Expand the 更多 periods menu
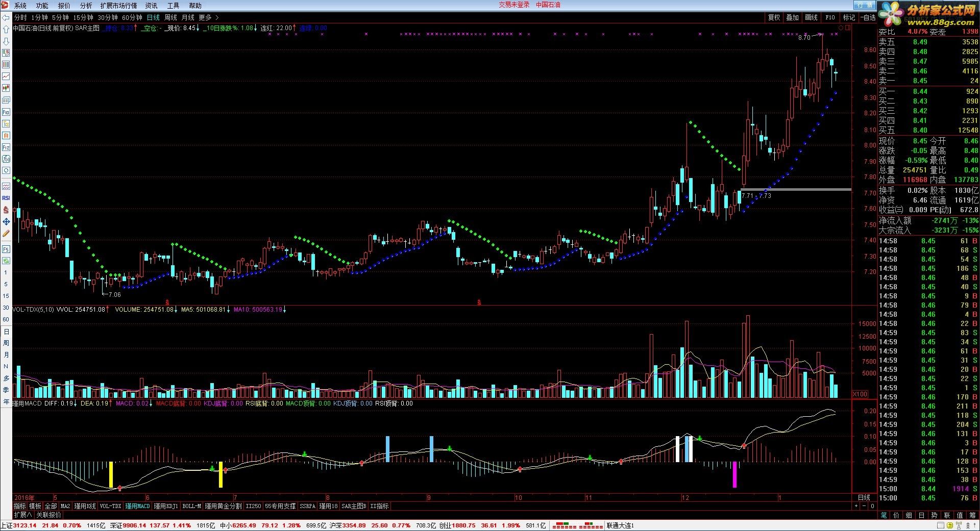Viewport: 980px width, 531px height. [x=208, y=17]
